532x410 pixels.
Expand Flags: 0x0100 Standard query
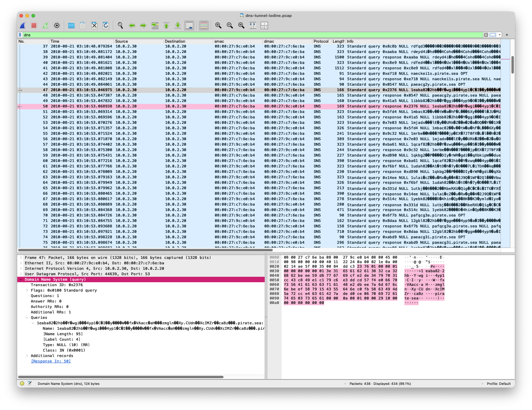click(x=27, y=290)
